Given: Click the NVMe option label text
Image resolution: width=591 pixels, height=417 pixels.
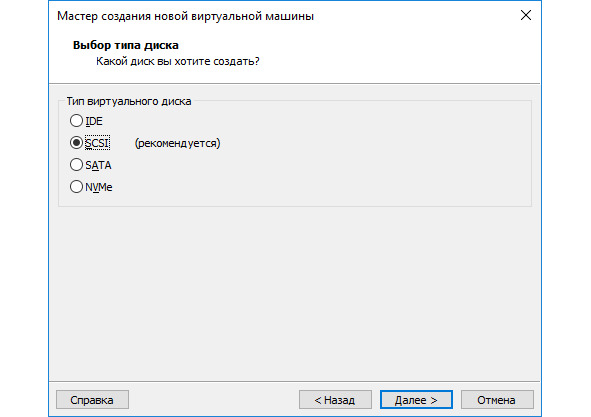Looking at the screenshot, I should [99, 187].
